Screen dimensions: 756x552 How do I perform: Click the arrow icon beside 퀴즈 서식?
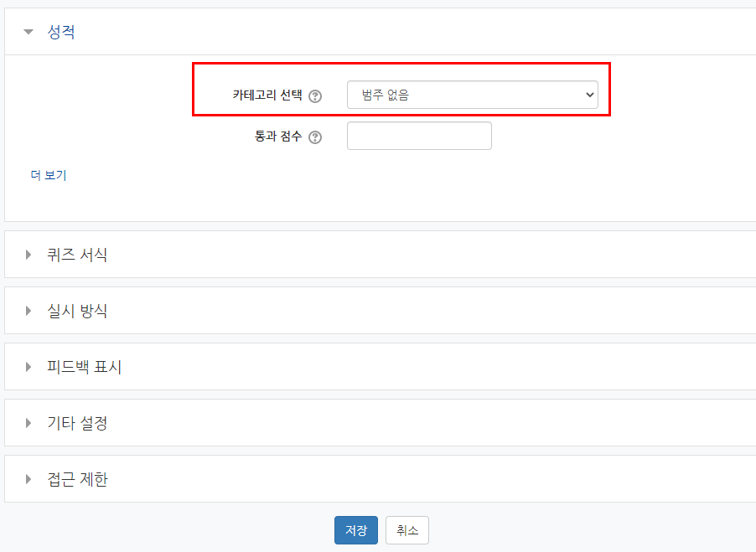[x=28, y=255]
